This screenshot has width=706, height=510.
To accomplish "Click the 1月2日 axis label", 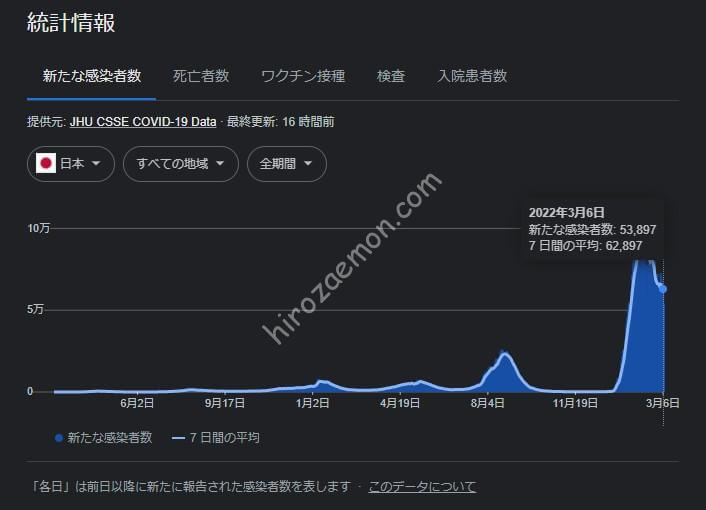I will click(312, 403).
